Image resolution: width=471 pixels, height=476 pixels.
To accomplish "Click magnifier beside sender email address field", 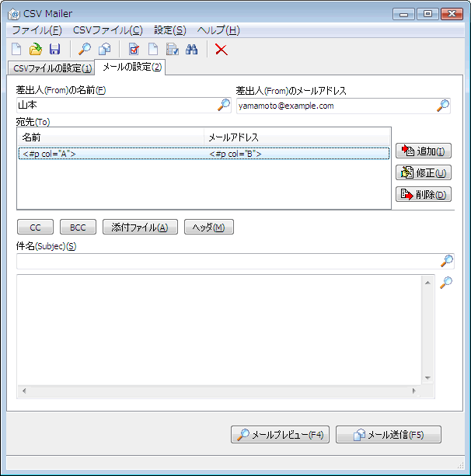I will point(443,106).
